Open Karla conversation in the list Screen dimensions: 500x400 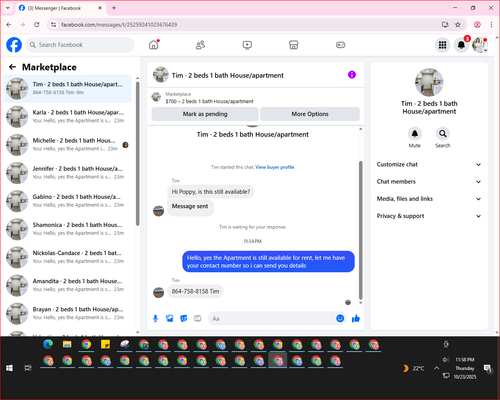68,117
